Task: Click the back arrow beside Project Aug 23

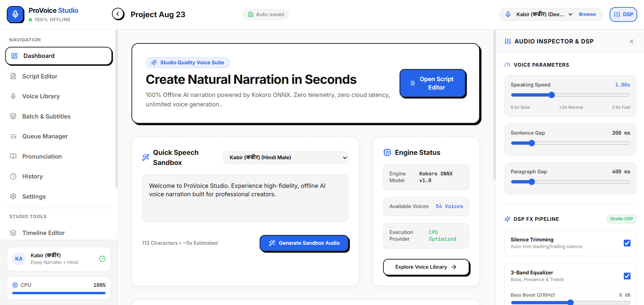Action: (118, 14)
